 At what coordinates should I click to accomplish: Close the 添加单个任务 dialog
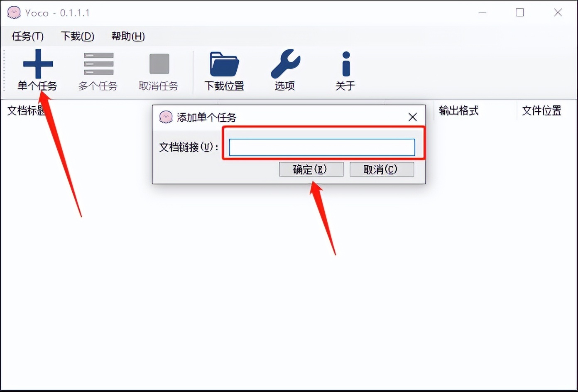point(412,117)
